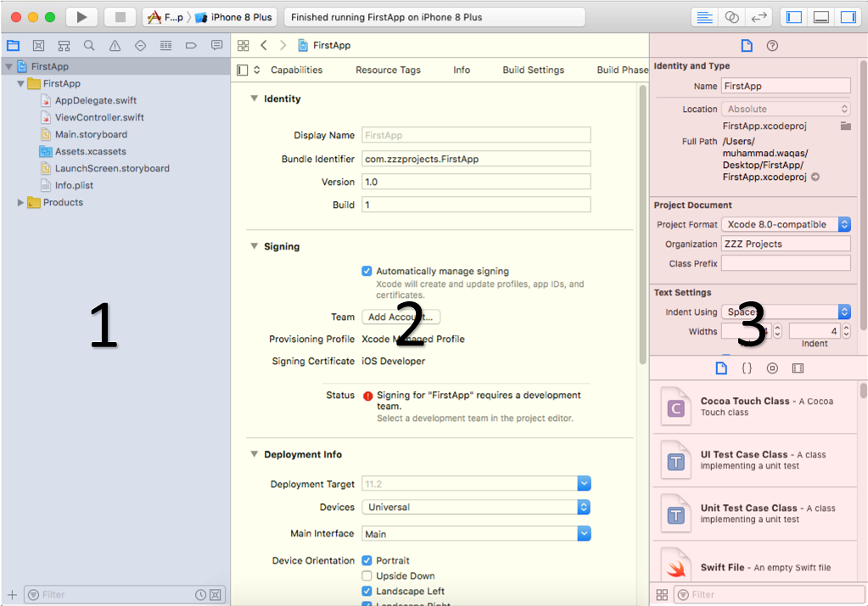Open the Symbol navigator
This screenshot has width=868, height=606.
[x=64, y=46]
